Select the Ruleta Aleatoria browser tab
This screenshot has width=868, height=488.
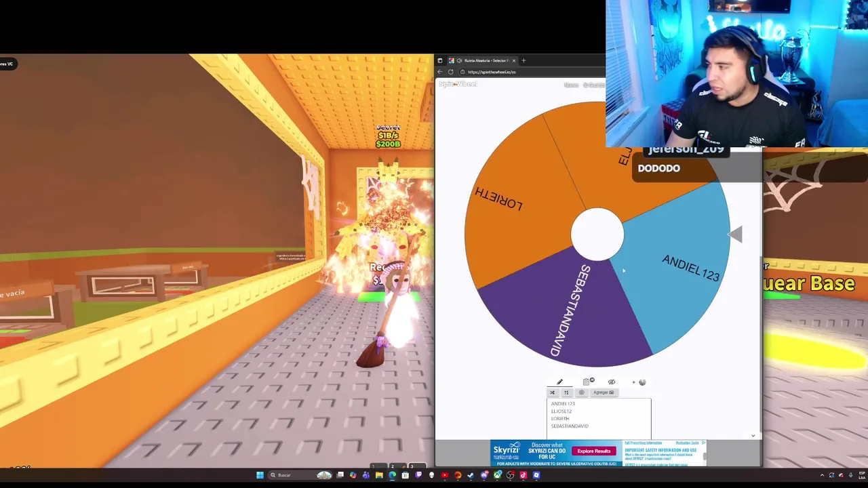pos(482,60)
